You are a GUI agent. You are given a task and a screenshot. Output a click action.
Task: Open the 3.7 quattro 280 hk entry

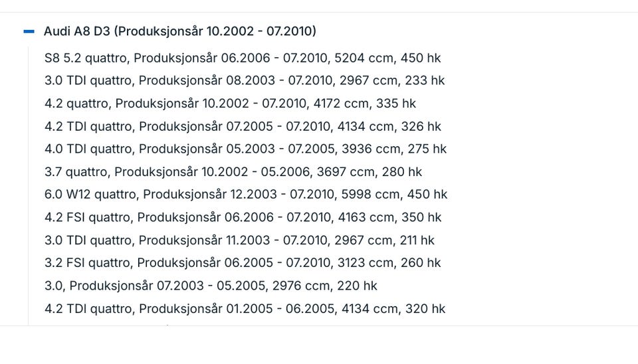[233, 171]
